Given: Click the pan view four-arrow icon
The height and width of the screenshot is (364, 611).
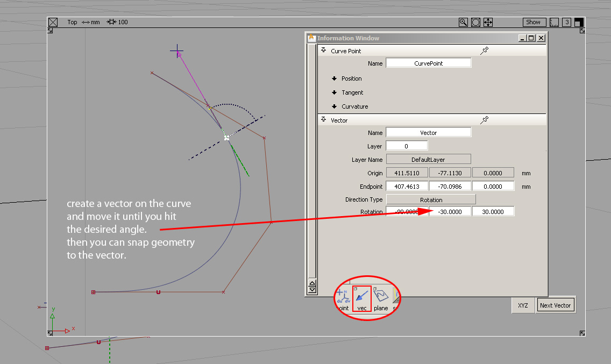Looking at the screenshot, I should 488,22.
